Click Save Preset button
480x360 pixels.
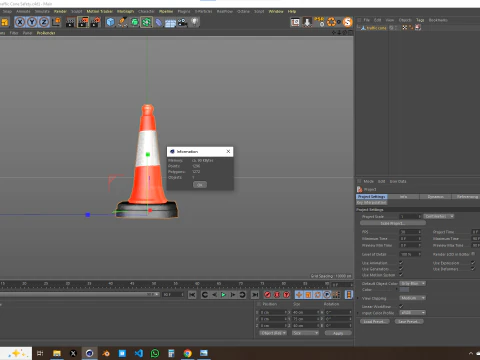point(409,321)
